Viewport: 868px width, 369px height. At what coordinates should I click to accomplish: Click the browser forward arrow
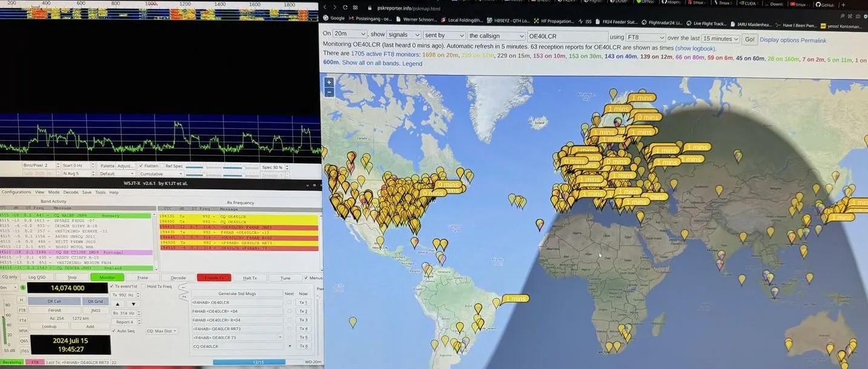tap(335, 7)
